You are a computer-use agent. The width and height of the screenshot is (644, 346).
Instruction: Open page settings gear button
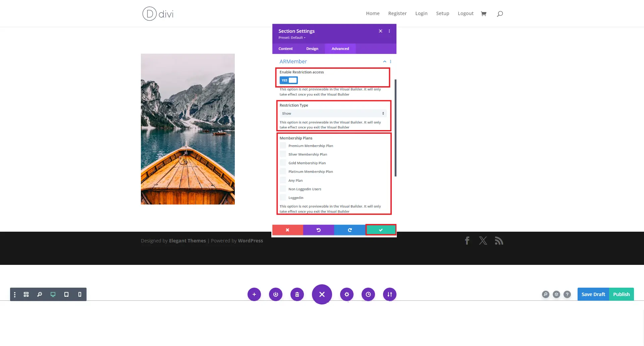(347, 294)
